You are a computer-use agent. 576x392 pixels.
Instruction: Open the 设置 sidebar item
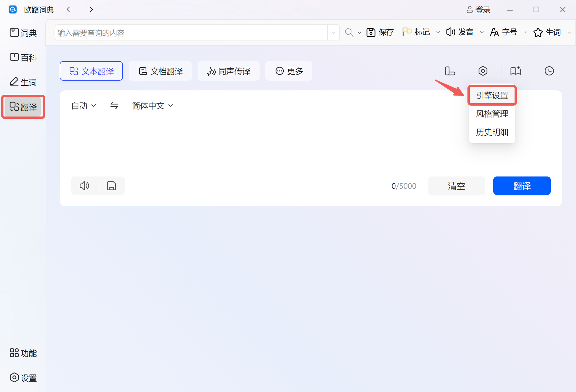pos(24,378)
